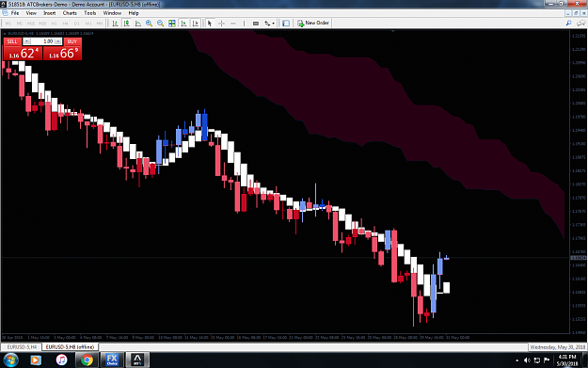Click the application icon left of File
This screenshot has width=588, height=368.
[5, 13]
